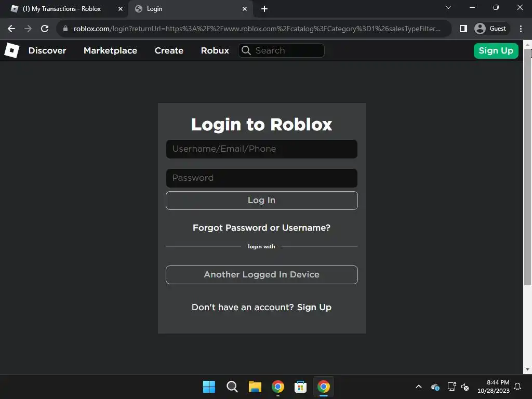Viewport: 532px width, 399px height.
Task: Click the Log In button
Action: pos(262,201)
